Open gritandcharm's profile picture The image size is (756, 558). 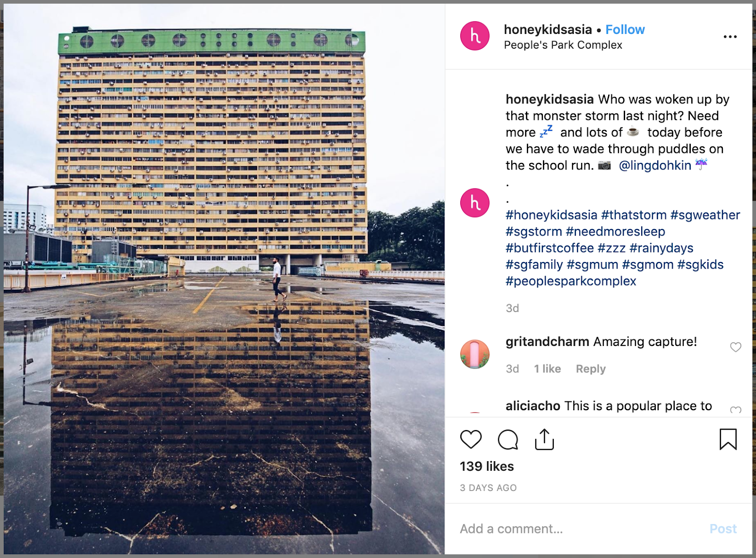pyautogui.click(x=475, y=354)
